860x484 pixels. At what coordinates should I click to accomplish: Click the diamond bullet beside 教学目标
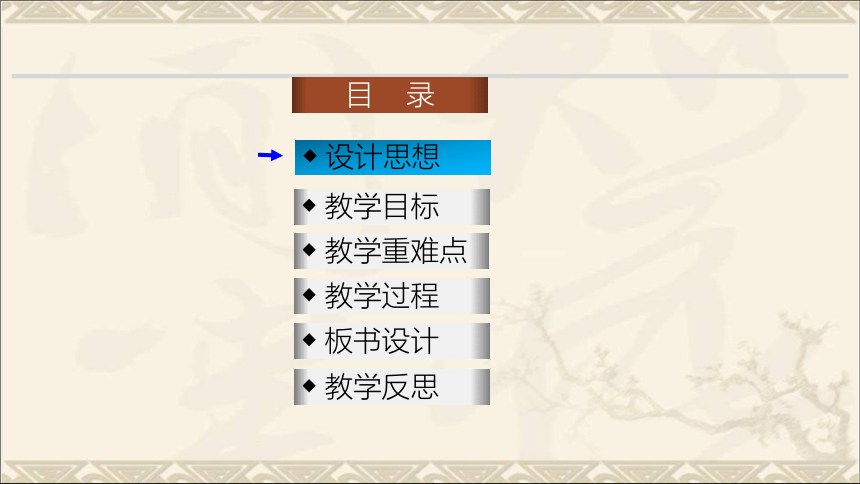(x=309, y=205)
